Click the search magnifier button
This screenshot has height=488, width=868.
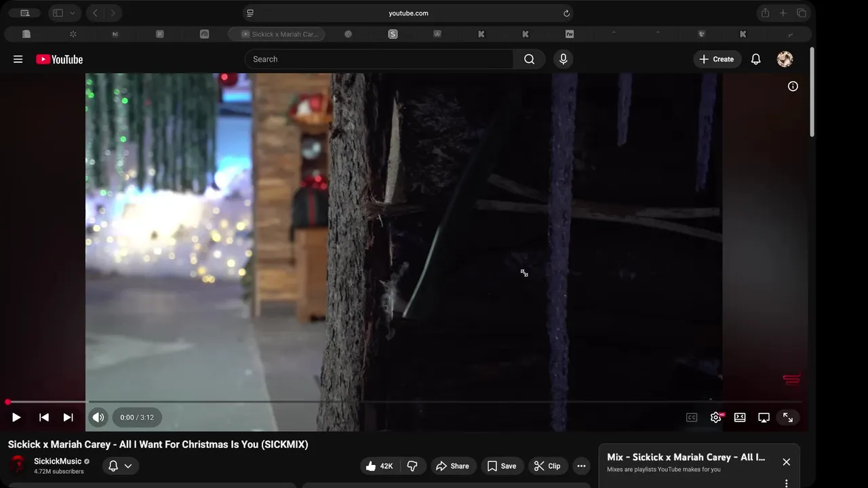click(x=529, y=59)
